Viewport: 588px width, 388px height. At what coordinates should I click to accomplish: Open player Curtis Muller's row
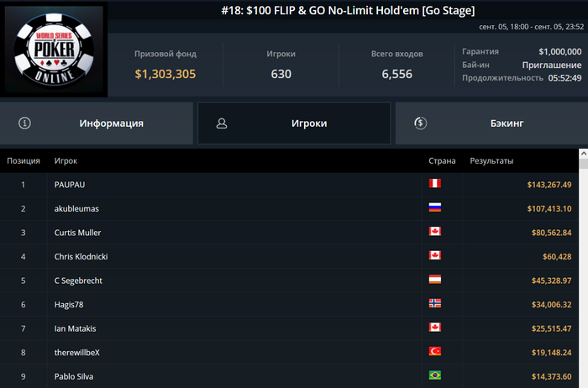[289, 233]
